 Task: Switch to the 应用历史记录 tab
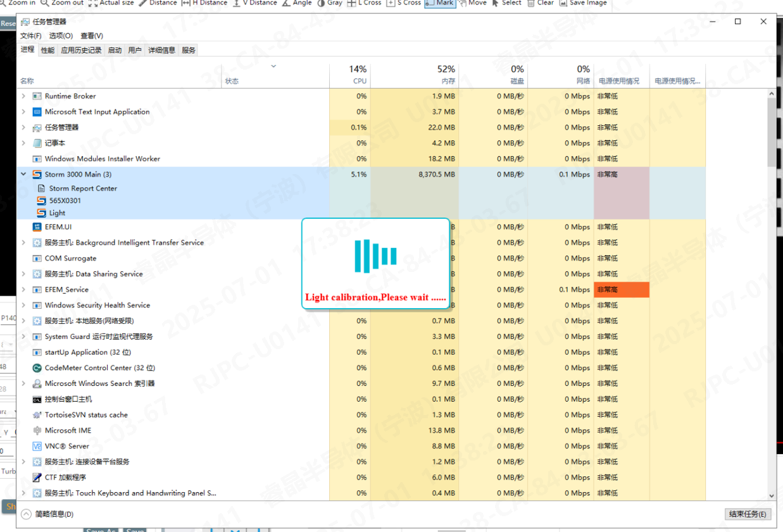coord(81,50)
